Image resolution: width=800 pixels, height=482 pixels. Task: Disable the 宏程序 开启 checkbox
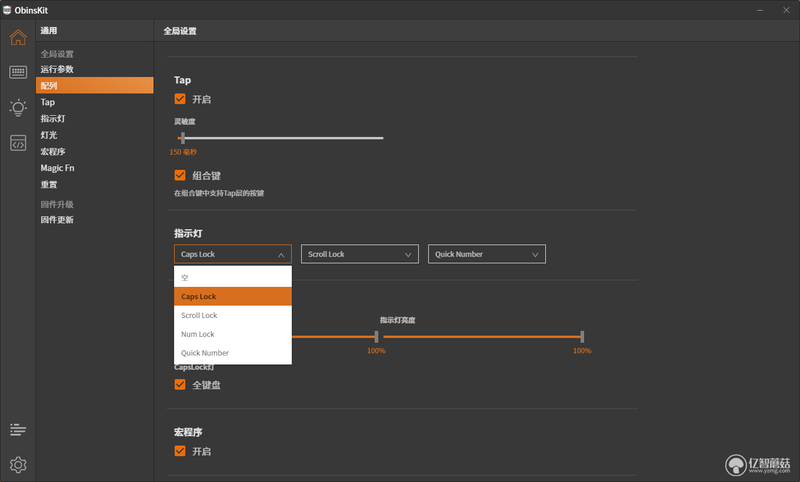[x=180, y=451]
